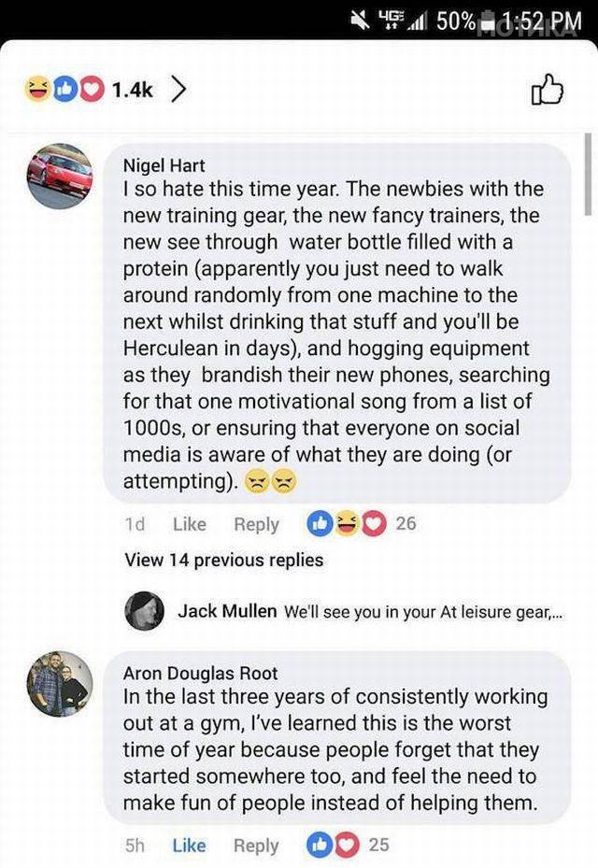View reactions on Nigel Hart's comment

361,523
